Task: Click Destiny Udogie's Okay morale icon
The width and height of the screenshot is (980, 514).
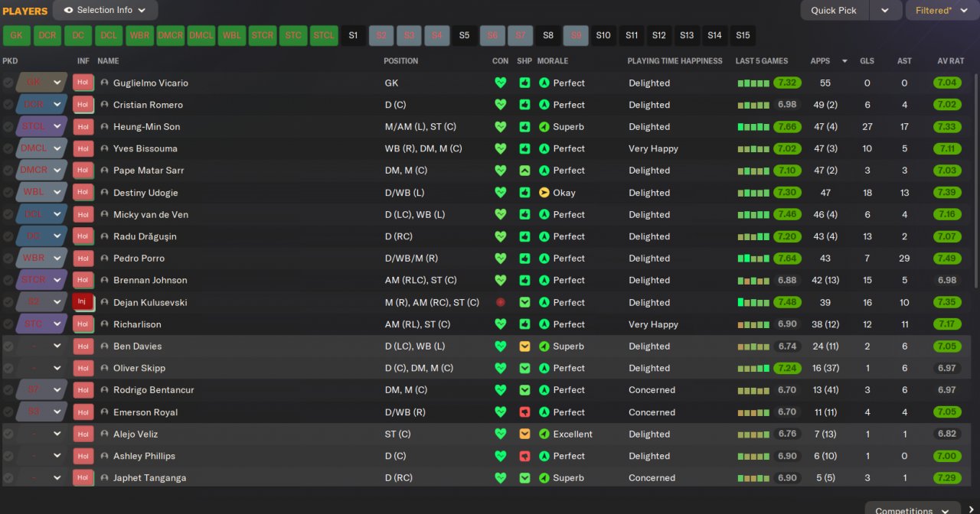Action: coord(544,193)
